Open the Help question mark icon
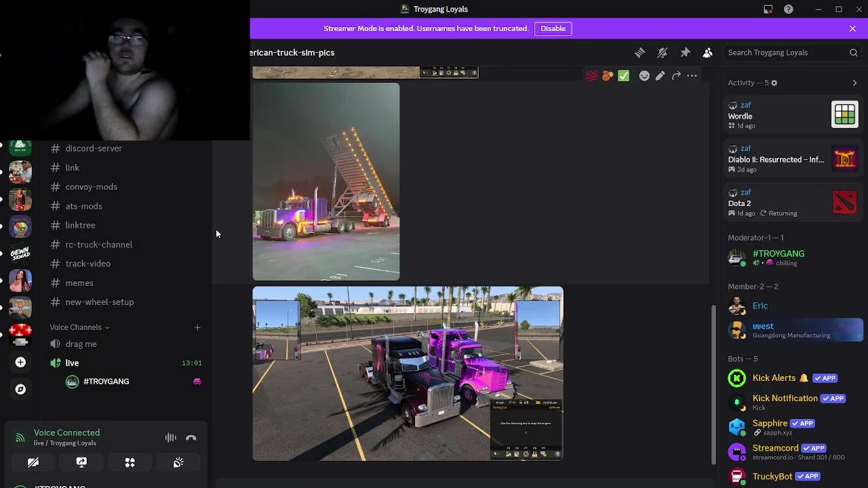 (x=788, y=9)
